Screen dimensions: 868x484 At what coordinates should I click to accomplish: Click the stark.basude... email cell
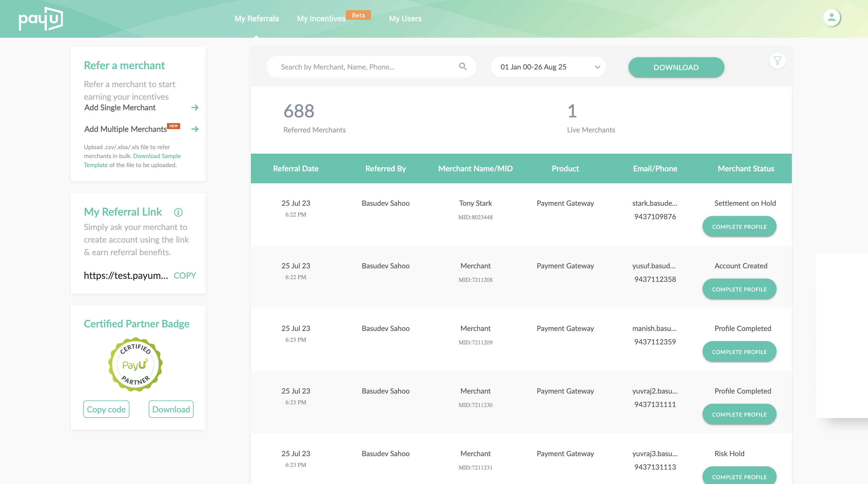(655, 203)
